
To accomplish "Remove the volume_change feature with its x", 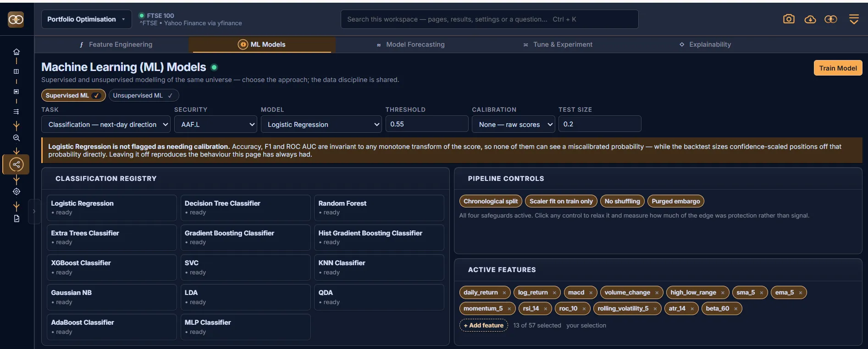I will pos(657,293).
